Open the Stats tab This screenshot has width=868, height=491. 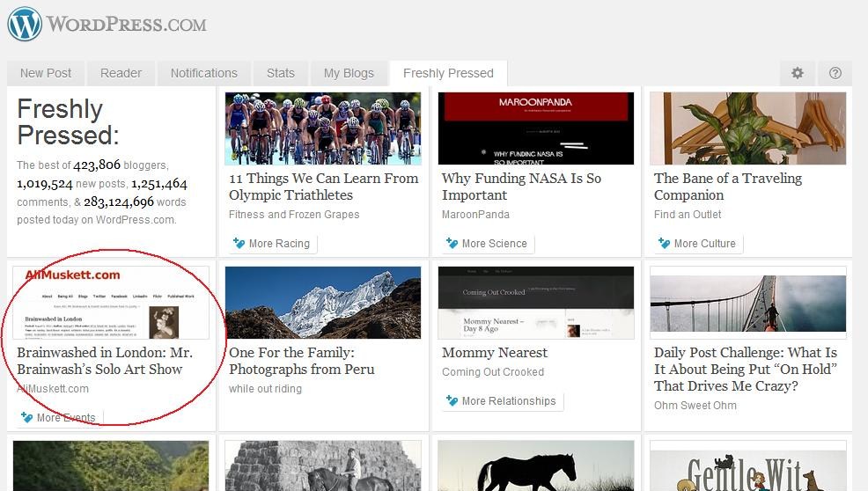click(281, 73)
